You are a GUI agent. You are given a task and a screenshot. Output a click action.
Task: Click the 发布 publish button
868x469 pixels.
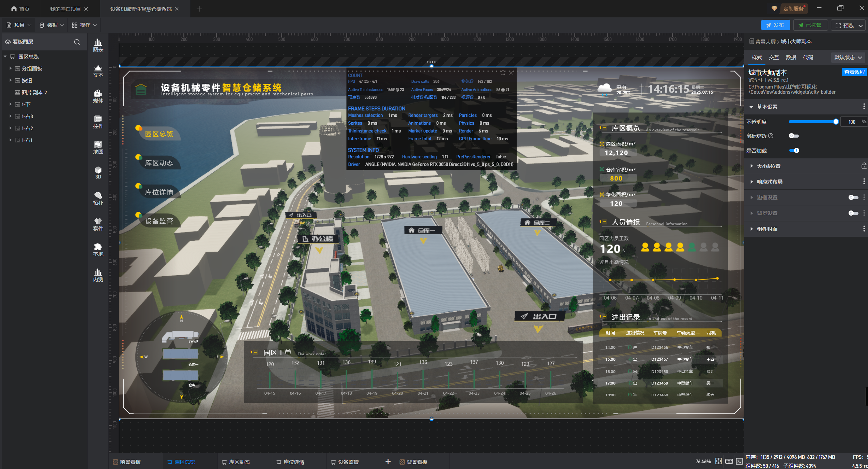775,25
